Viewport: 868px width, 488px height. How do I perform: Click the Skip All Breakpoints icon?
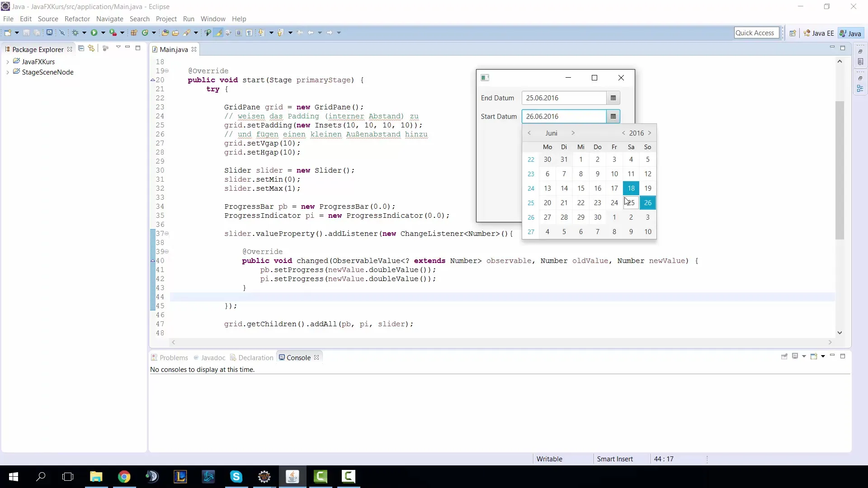click(x=62, y=33)
